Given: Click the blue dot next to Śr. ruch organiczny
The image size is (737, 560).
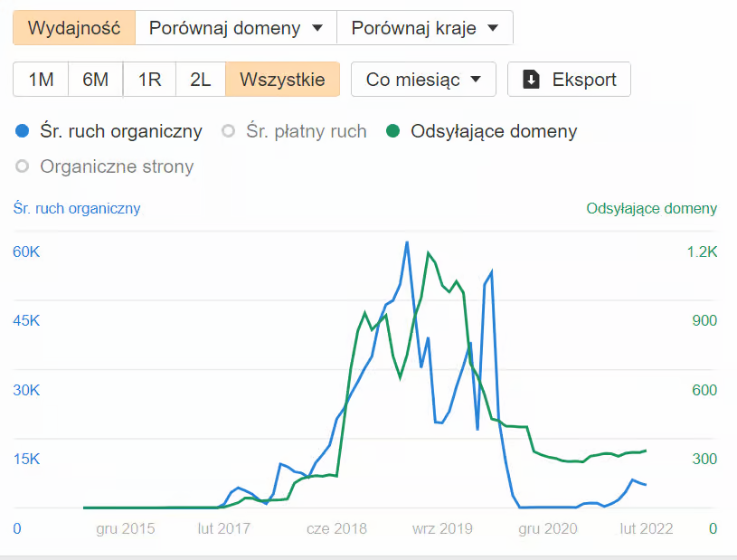Looking at the screenshot, I should [x=20, y=130].
